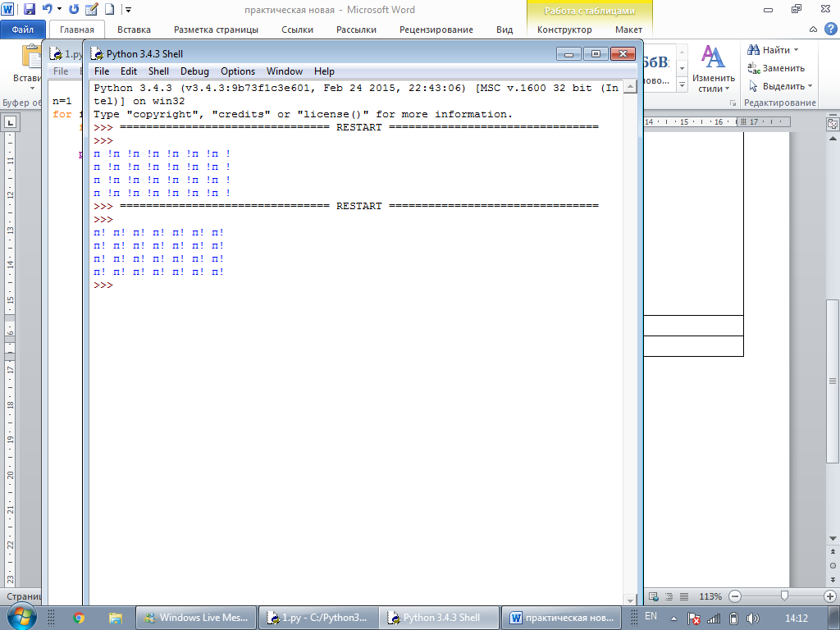The image size is (840, 630).
Task: Click the previous page browse button
Action: click(833, 551)
